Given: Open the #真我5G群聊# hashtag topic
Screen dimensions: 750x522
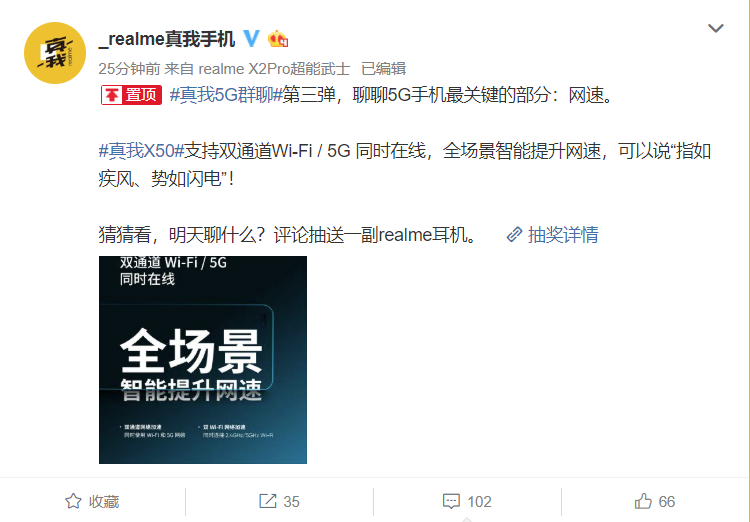Looking at the screenshot, I should 226,95.
